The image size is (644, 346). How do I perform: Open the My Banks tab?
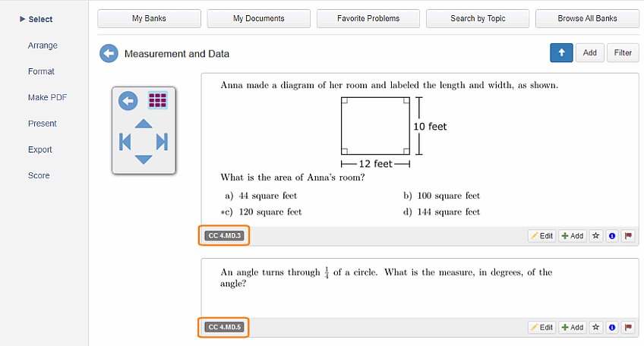149,18
